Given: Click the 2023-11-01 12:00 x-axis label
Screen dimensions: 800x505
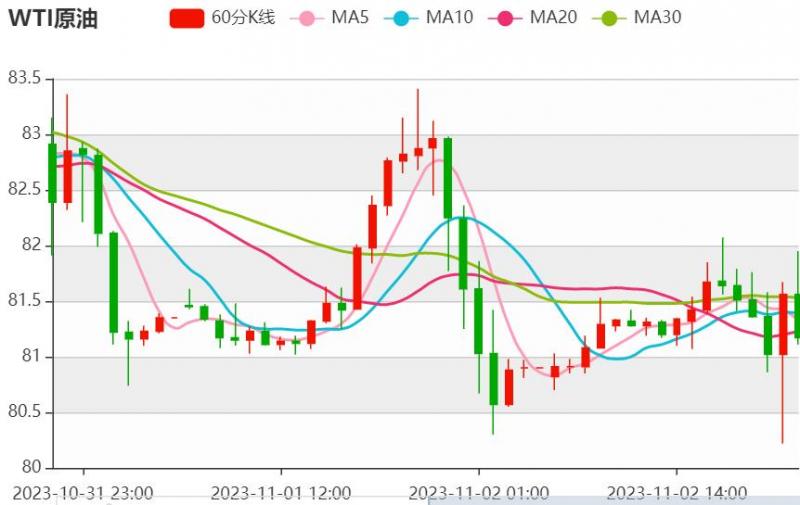Looking at the screenshot, I should (x=281, y=494).
